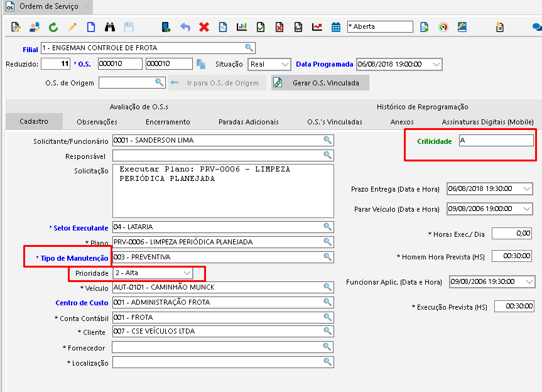Open the Encerramento tab
This screenshot has width=542, height=392.
point(168,122)
